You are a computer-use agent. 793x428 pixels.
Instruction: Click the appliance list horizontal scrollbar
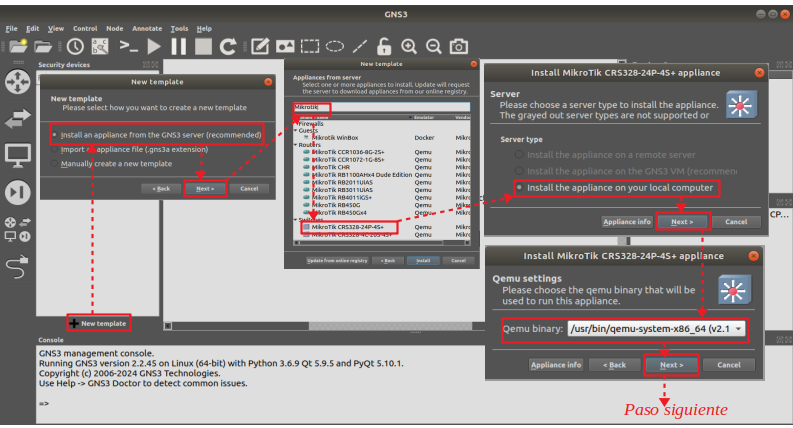pos(382,243)
